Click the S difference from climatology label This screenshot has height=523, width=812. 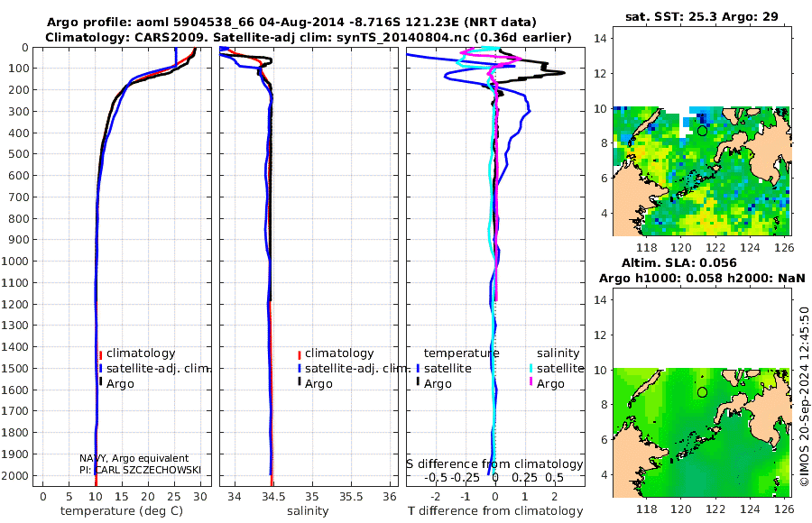click(x=494, y=463)
